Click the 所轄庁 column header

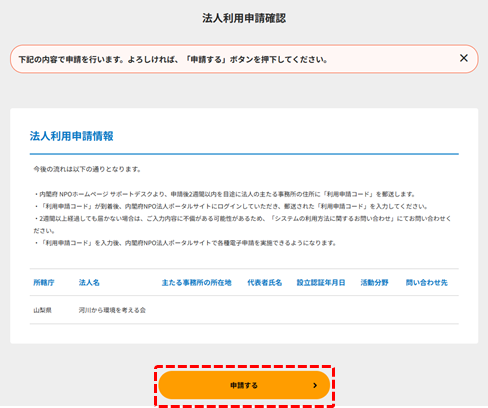44,283
